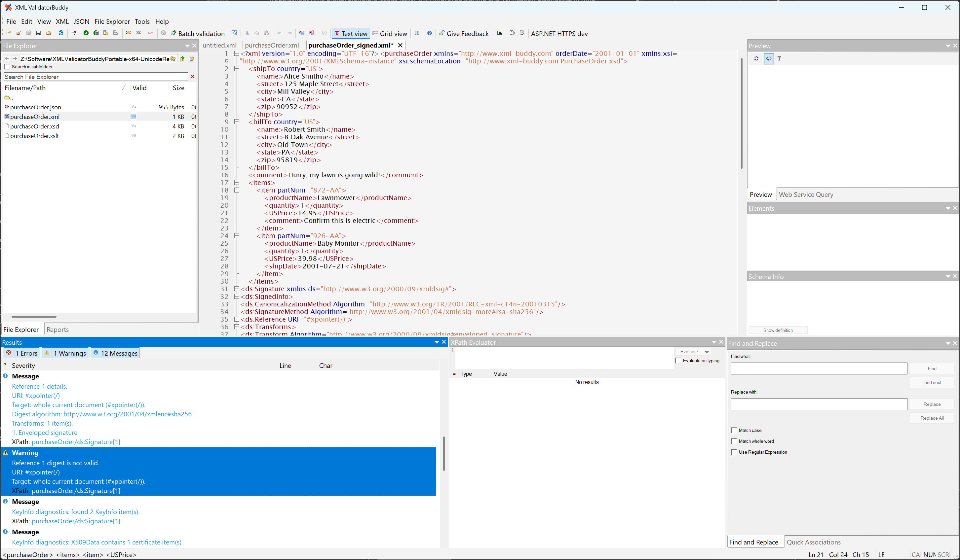Viewport: 960px width, 560px height.
Task: Open the Evaluate dropdown arrow in XPath Evaluator
Action: pos(707,352)
